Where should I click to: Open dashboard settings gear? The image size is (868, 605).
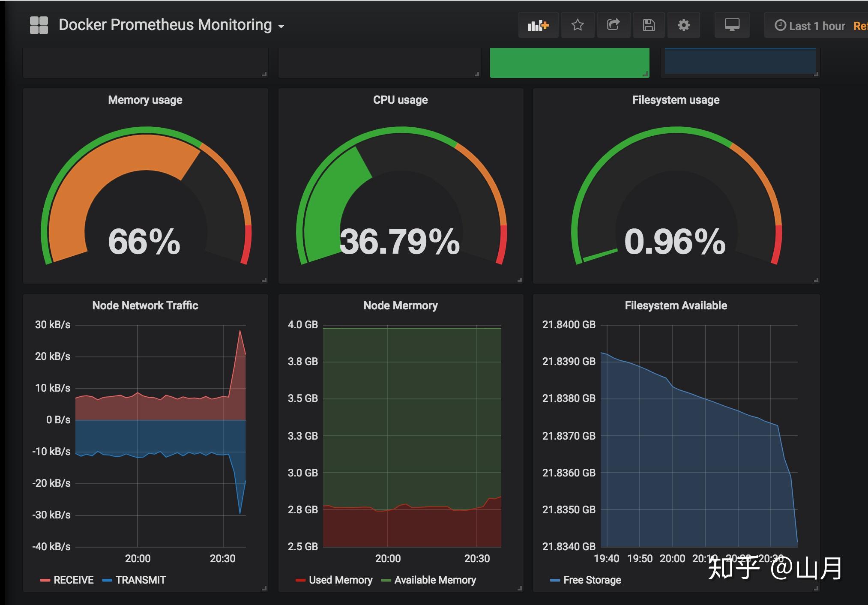click(684, 25)
